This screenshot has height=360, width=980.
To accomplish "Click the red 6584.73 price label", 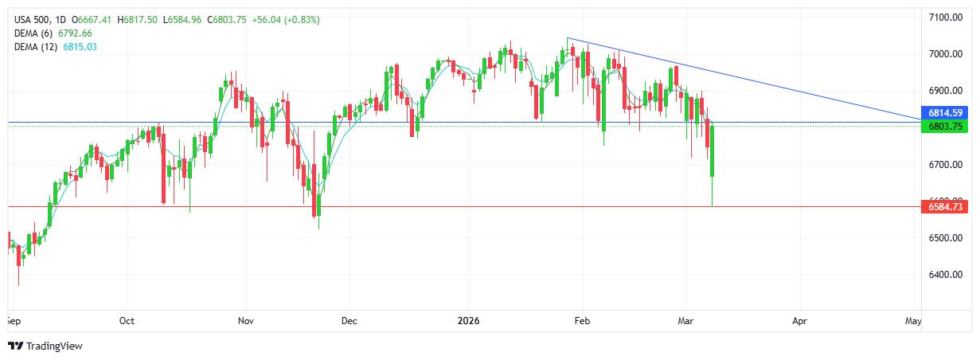I will [945, 207].
